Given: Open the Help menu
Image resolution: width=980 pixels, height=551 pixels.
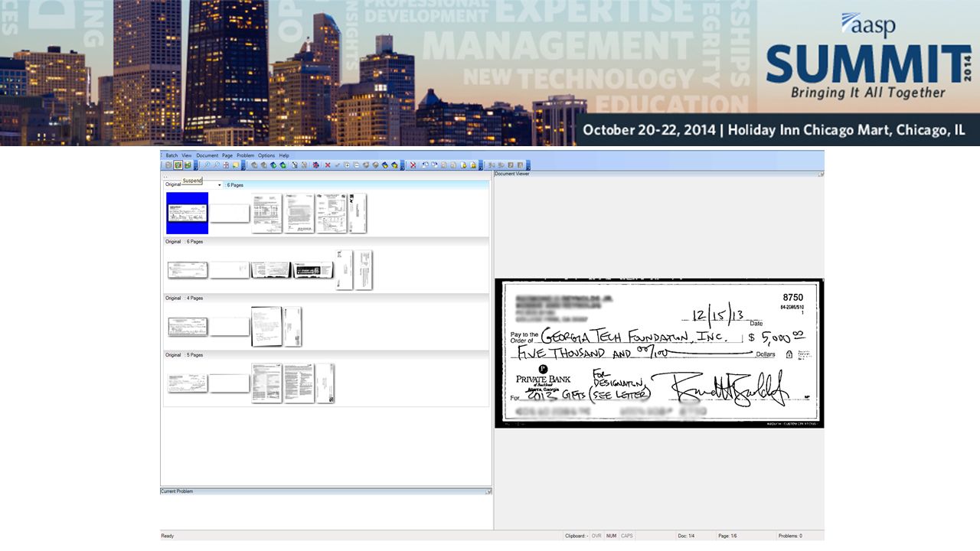Looking at the screenshot, I should [284, 155].
